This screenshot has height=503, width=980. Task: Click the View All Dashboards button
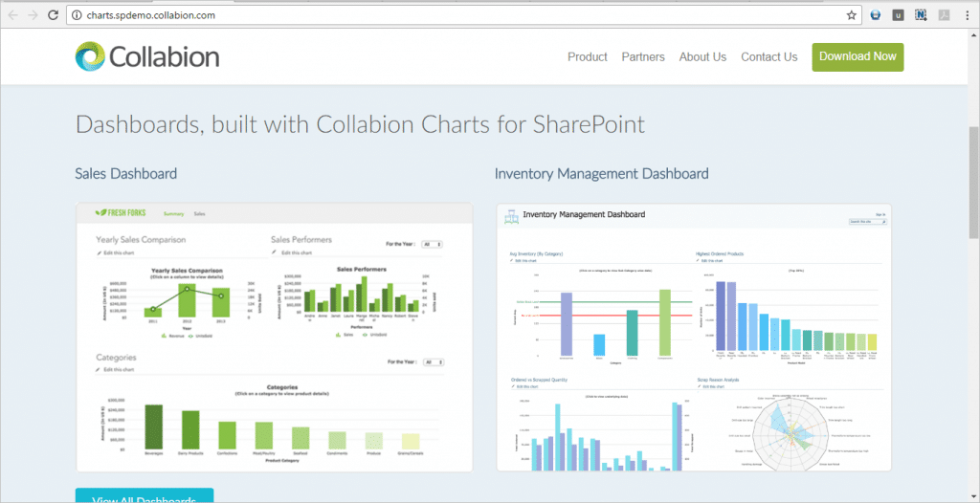coord(145,496)
